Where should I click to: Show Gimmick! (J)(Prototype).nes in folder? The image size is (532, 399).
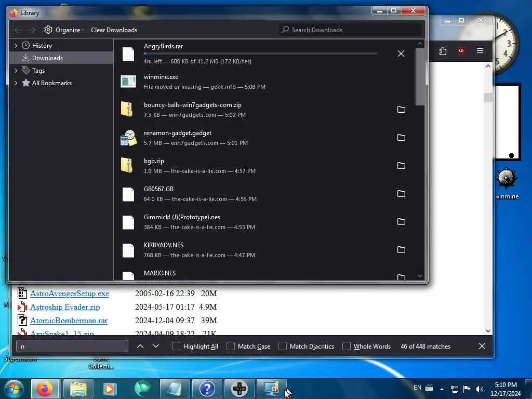401,221
